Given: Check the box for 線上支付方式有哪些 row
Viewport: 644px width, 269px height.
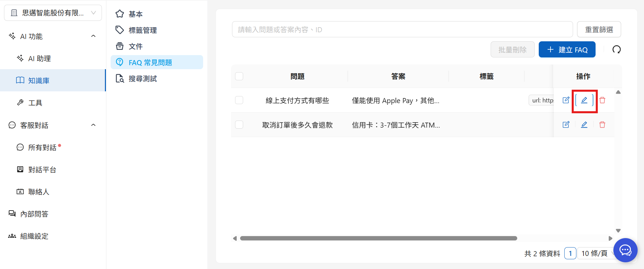Looking at the screenshot, I should pos(239,100).
